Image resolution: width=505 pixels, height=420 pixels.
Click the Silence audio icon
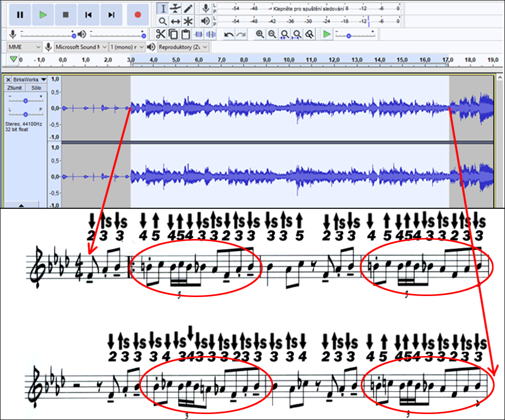tap(211, 34)
